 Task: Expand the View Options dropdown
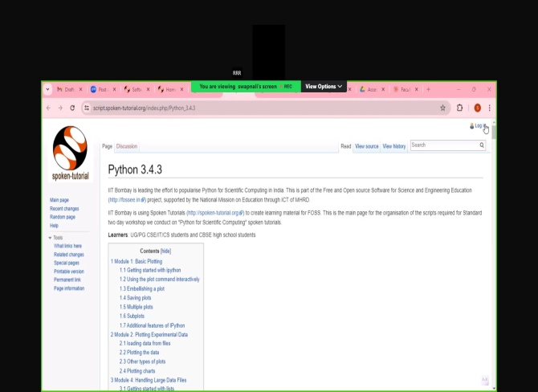324,87
